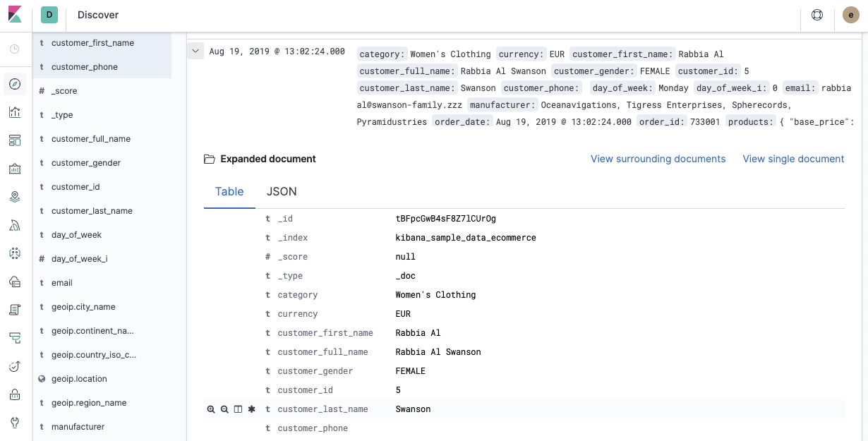Image resolution: width=868 pixels, height=441 pixels.
Task: Open the Machine Learning dots icon
Action: pos(15,253)
